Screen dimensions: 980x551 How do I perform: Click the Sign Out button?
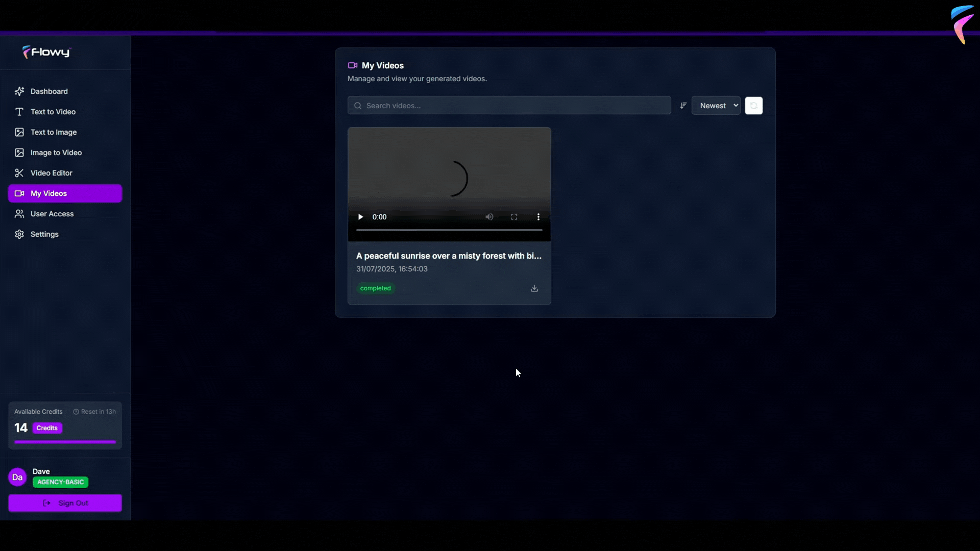pyautogui.click(x=65, y=503)
